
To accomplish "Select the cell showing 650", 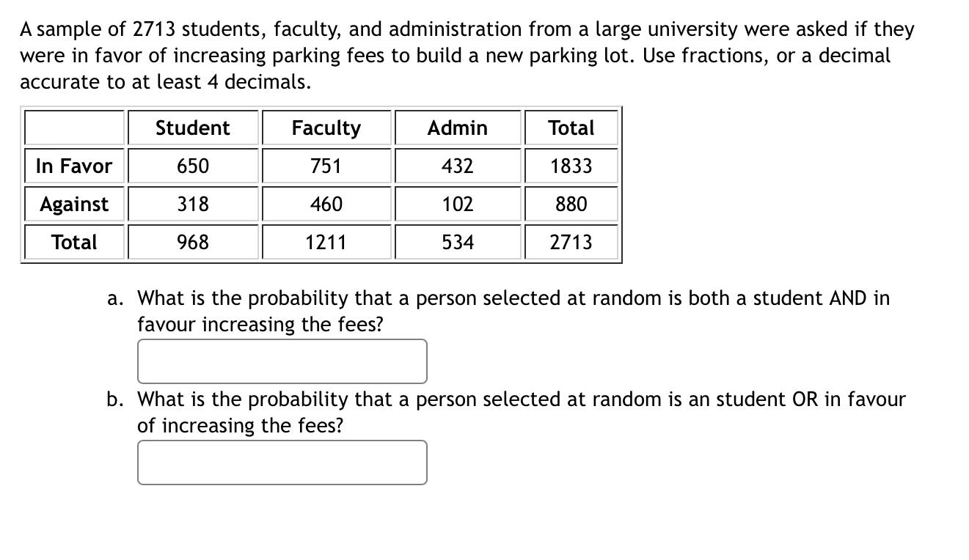I will coord(192,166).
